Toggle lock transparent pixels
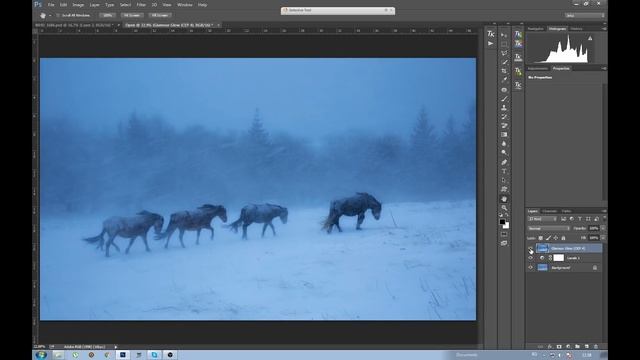The image size is (640, 360). point(540,238)
